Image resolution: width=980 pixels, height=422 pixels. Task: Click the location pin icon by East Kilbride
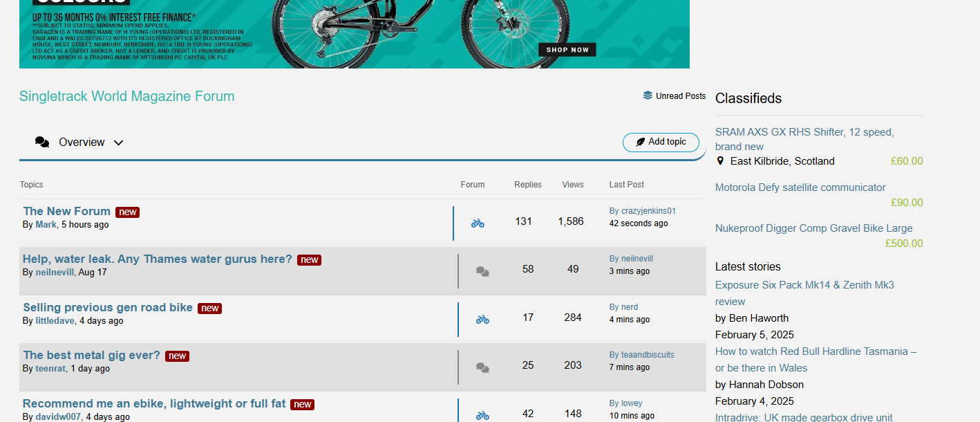pos(720,161)
